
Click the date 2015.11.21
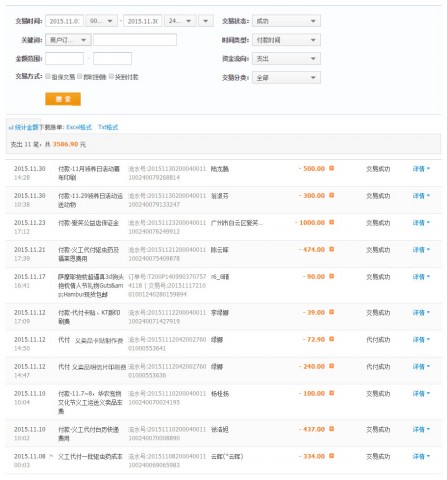click(x=30, y=249)
